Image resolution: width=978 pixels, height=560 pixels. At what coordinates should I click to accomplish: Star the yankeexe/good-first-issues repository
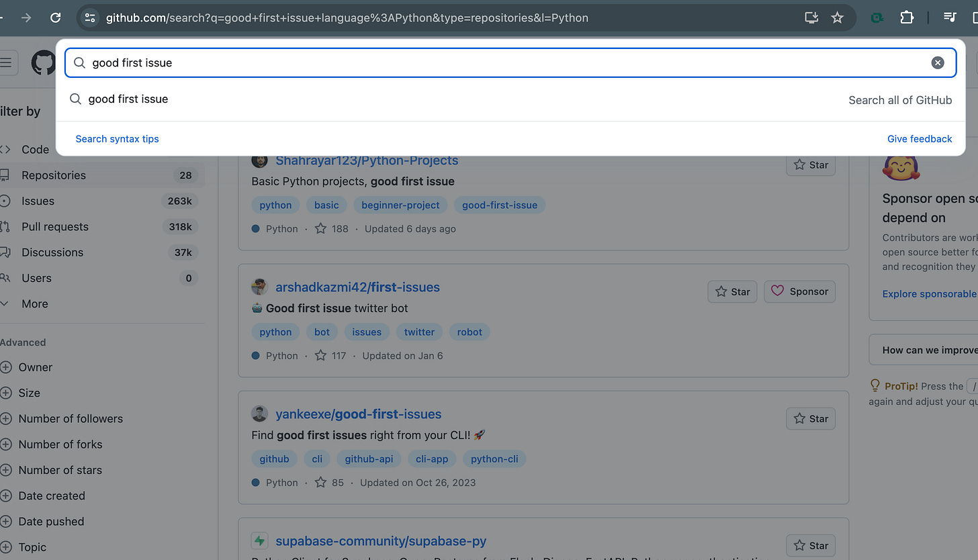811,418
